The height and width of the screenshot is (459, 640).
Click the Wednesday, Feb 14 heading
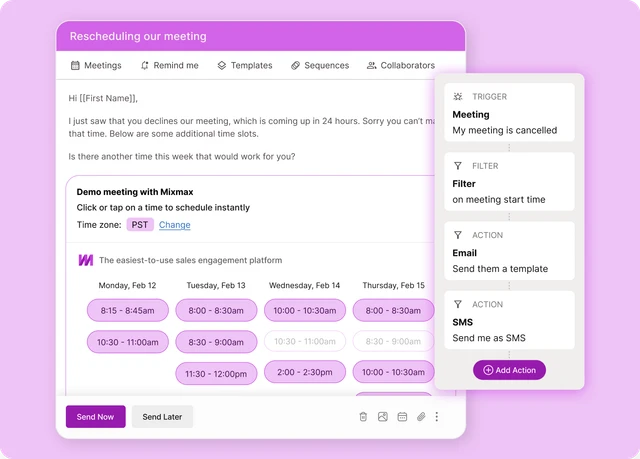pyautogui.click(x=304, y=285)
